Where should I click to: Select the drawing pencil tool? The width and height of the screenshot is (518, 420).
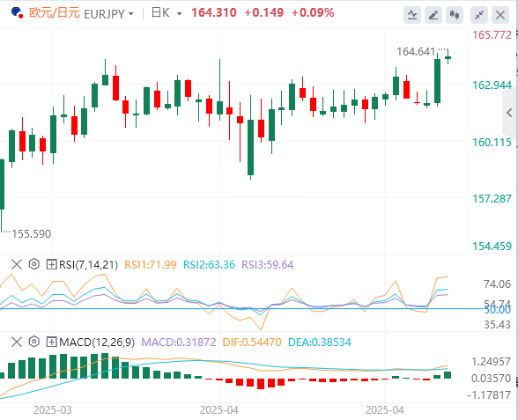[433, 15]
